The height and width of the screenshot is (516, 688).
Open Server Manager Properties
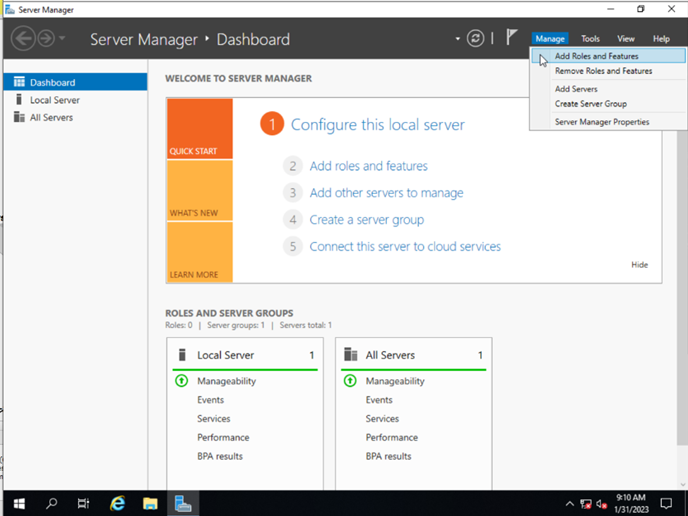pos(608,122)
